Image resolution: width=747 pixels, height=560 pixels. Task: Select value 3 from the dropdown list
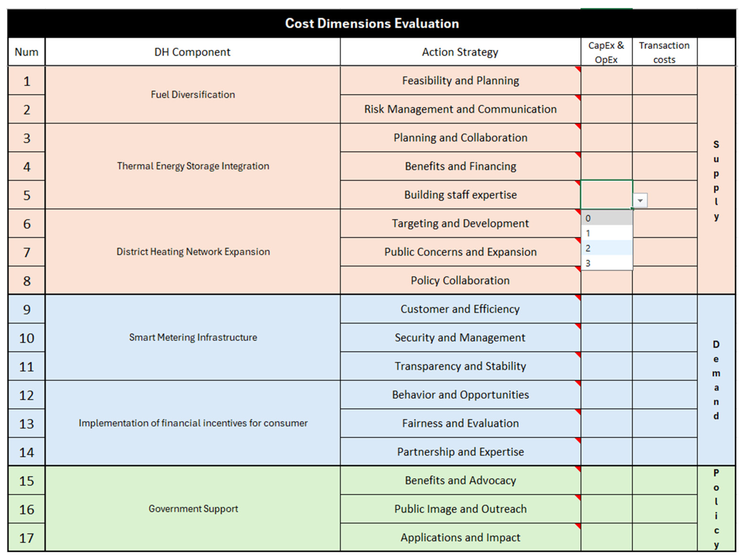pos(607,263)
